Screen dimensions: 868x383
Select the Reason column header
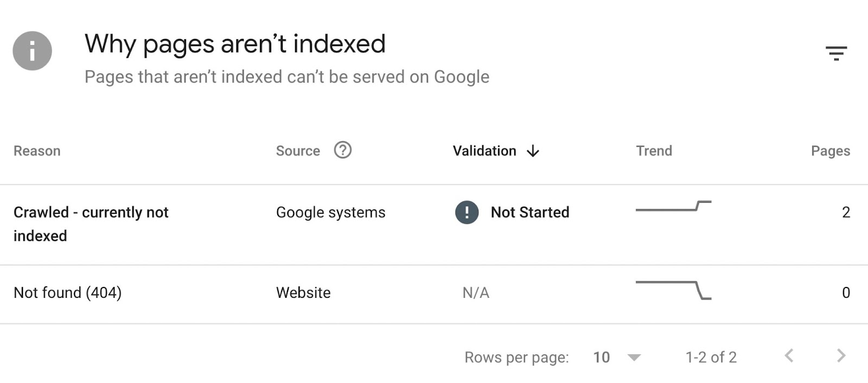point(36,151)
